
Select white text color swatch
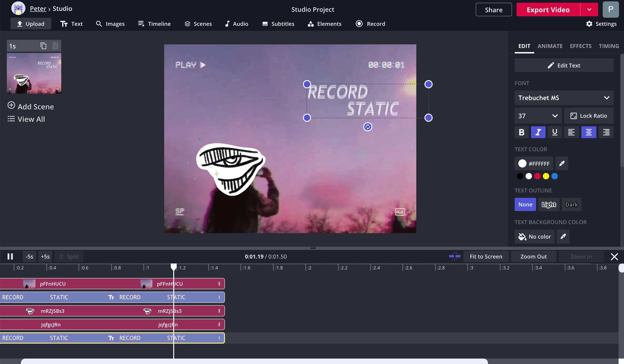[529, 176]
